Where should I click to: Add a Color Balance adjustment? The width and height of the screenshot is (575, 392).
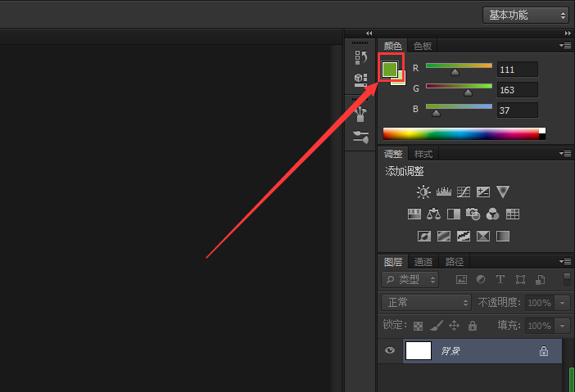pyautogui.click(x=433, y=214)
